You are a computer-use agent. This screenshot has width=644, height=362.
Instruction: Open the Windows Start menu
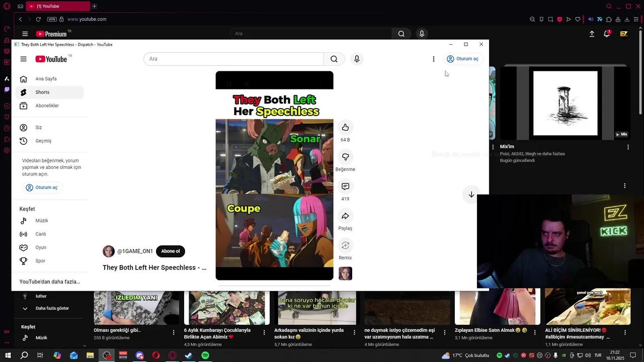tap(8, 355)
